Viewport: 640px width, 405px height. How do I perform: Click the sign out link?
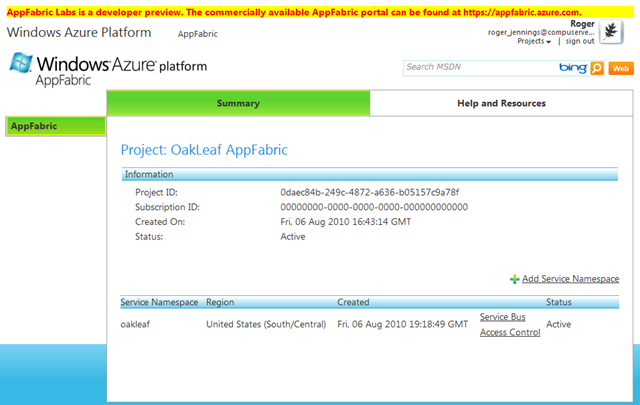click(x=580, y=41)
